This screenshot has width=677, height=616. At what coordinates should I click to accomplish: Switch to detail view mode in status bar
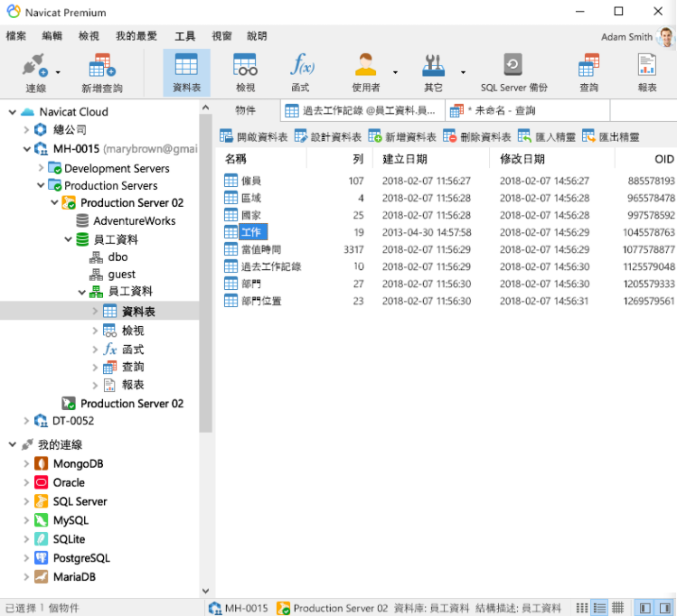pyautogui.click(x=618, y=608)
